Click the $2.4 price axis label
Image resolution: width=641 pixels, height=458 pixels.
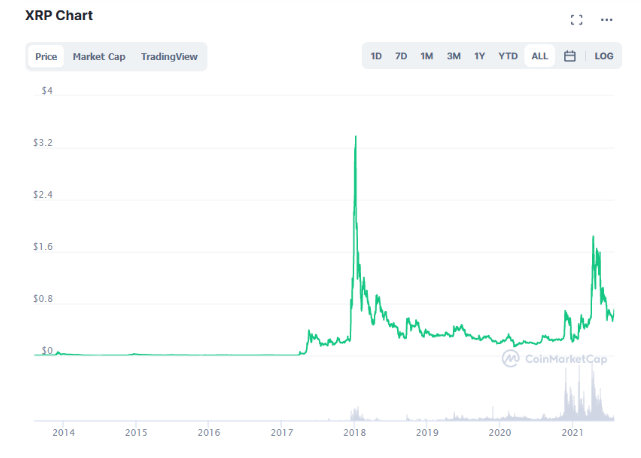43,195
